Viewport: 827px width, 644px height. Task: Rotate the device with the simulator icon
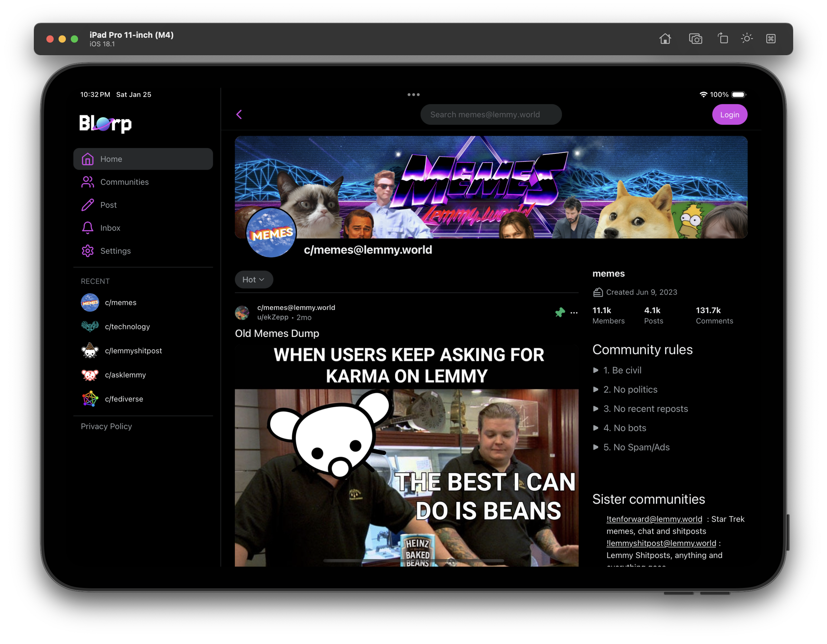tap(722, 39)
